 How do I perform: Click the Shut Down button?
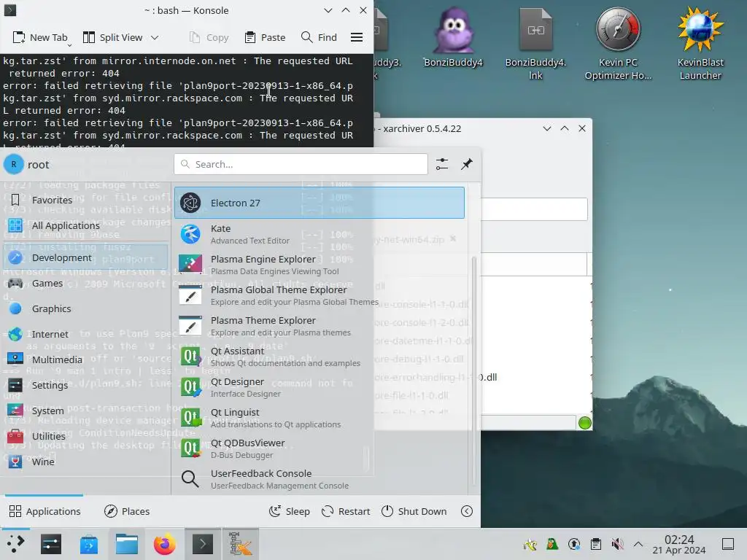click(414, 511)
